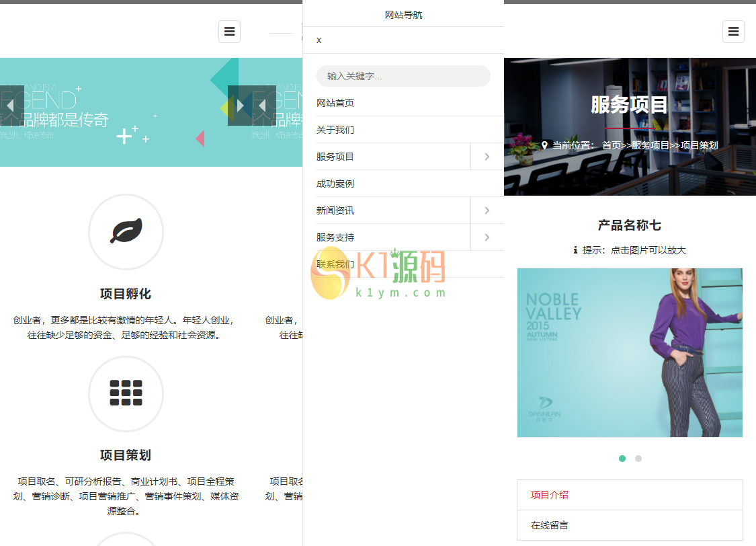Viewport: 756px width, 546px height.
Task: Switch to 项目介绍 tab
Action: click(x=630, y=495)
